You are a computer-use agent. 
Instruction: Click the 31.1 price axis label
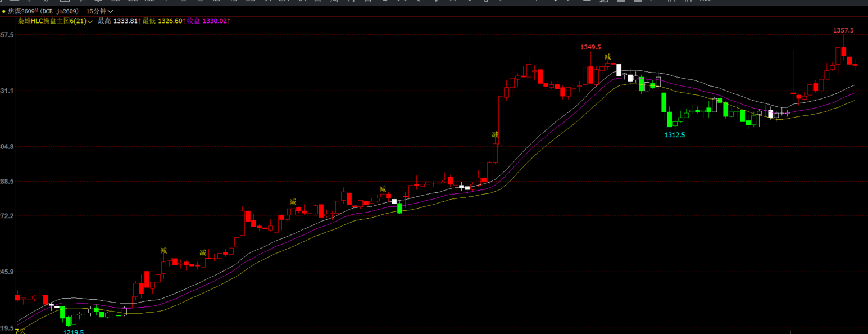coord(7,91)
